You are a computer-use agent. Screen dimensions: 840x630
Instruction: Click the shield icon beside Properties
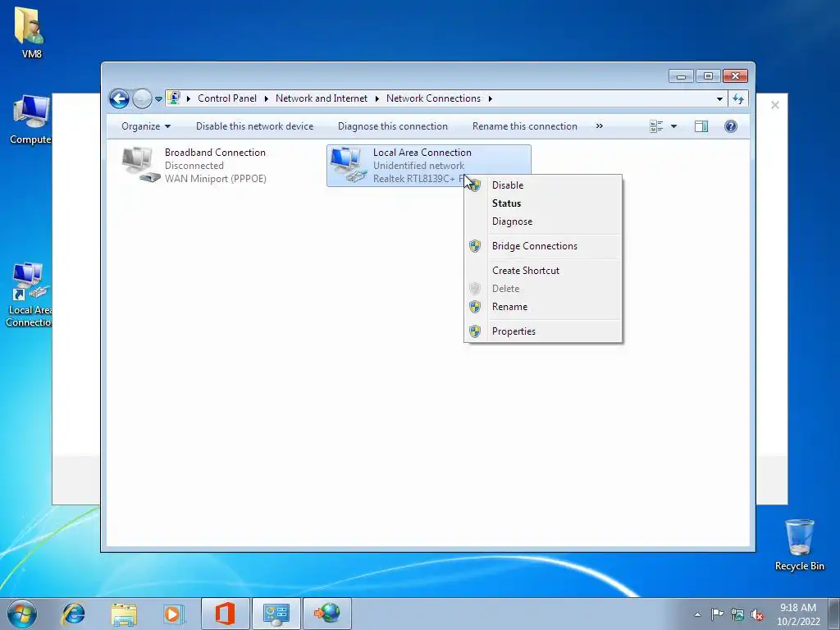[475, 331]
